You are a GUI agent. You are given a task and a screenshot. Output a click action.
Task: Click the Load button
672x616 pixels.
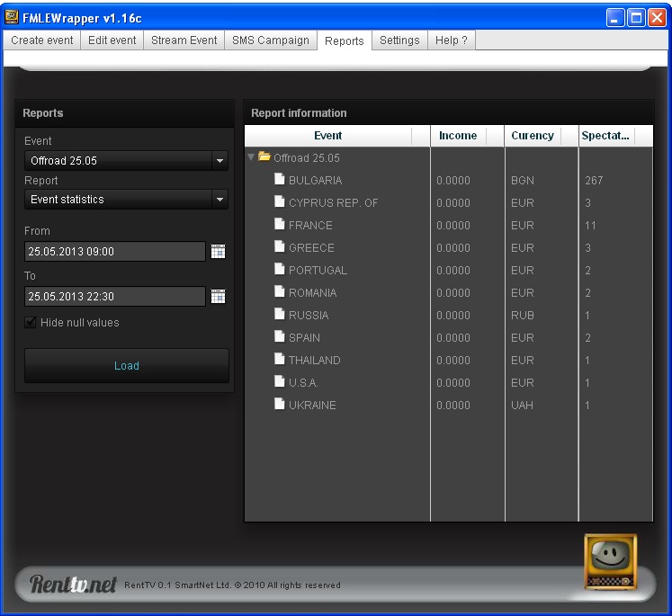[127, 365]
